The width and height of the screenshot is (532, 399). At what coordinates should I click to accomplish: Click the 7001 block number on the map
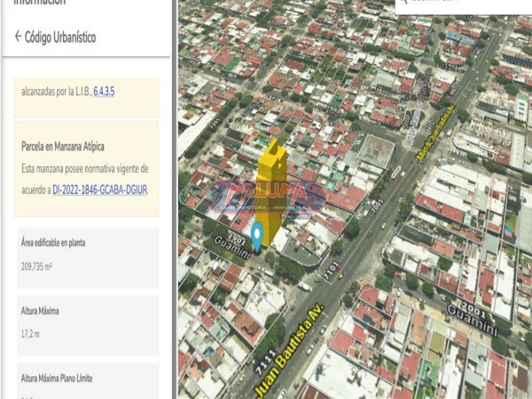(x=376, y=207)
